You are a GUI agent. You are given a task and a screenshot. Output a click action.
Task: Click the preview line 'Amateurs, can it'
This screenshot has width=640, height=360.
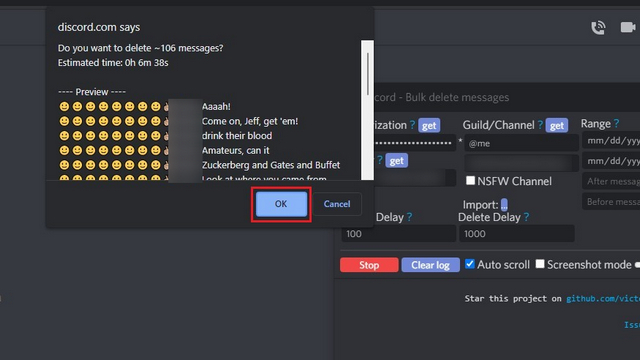[236, 150]
